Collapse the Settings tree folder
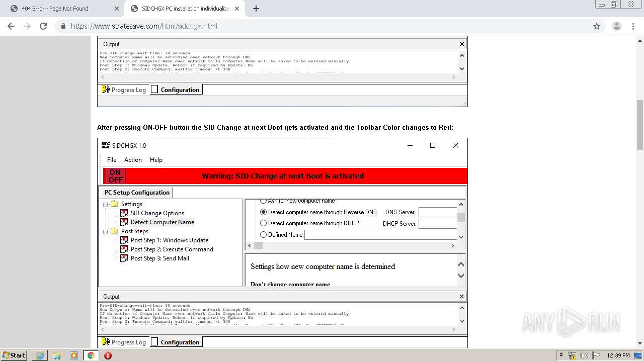 (x=106, y=204)
